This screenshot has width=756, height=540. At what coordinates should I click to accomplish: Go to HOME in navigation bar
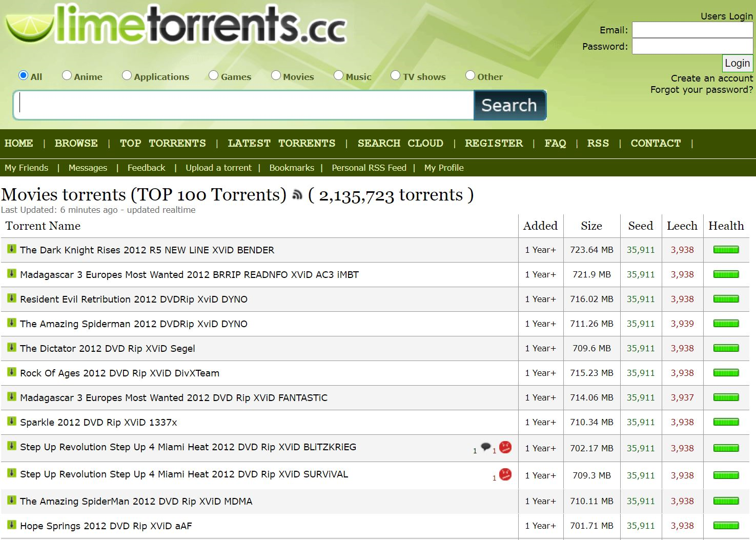[x=19, y=143]
